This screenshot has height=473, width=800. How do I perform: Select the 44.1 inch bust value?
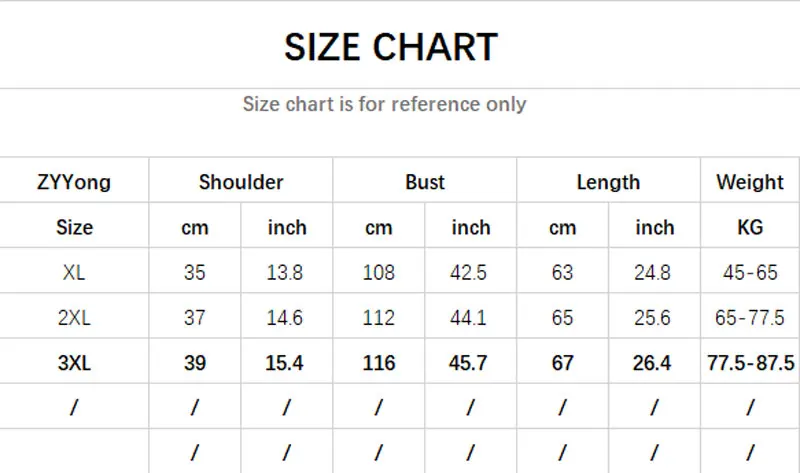tap(470, 318)
